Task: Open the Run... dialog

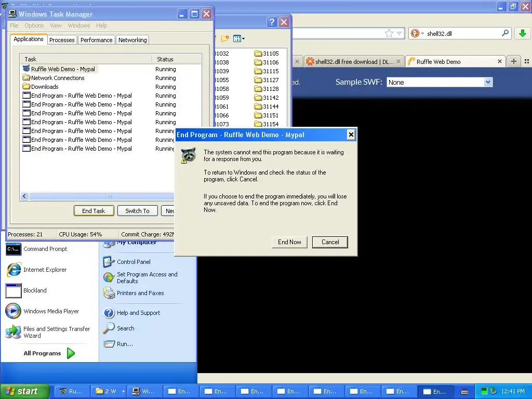Action: (x=118, y=344)
